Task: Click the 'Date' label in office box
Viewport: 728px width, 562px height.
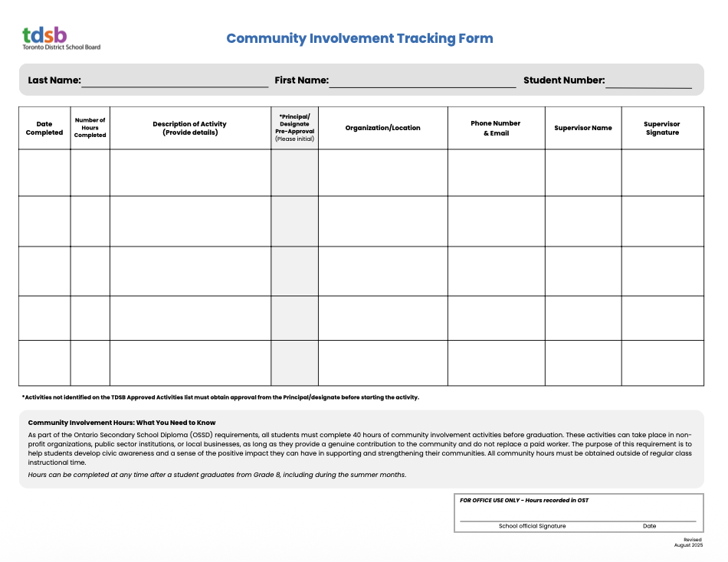Action: pos(650,526)
